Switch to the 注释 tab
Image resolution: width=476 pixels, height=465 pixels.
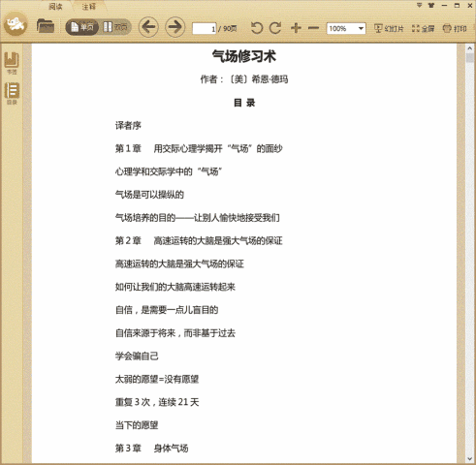(88, 6)
